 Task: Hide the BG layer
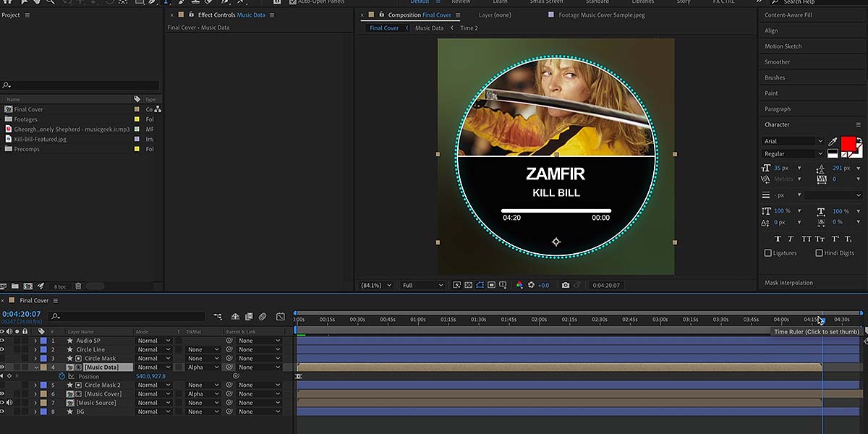pyautogui.click(x=4, y=412)
